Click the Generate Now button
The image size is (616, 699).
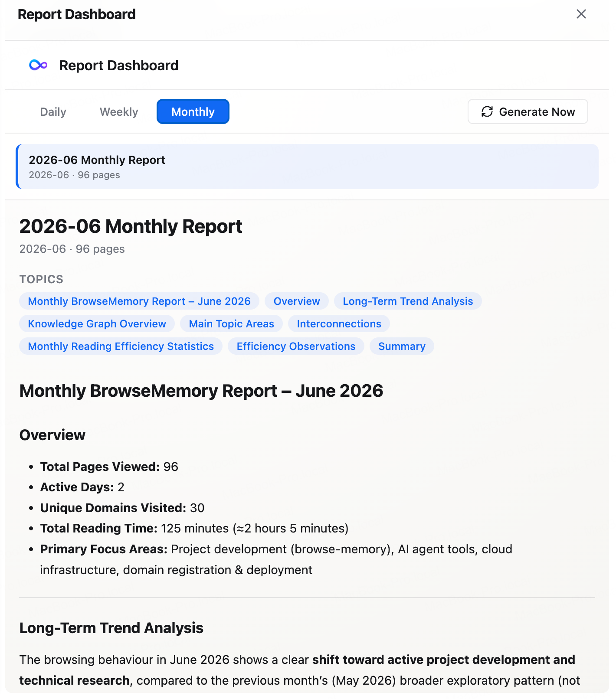[528, 112]
